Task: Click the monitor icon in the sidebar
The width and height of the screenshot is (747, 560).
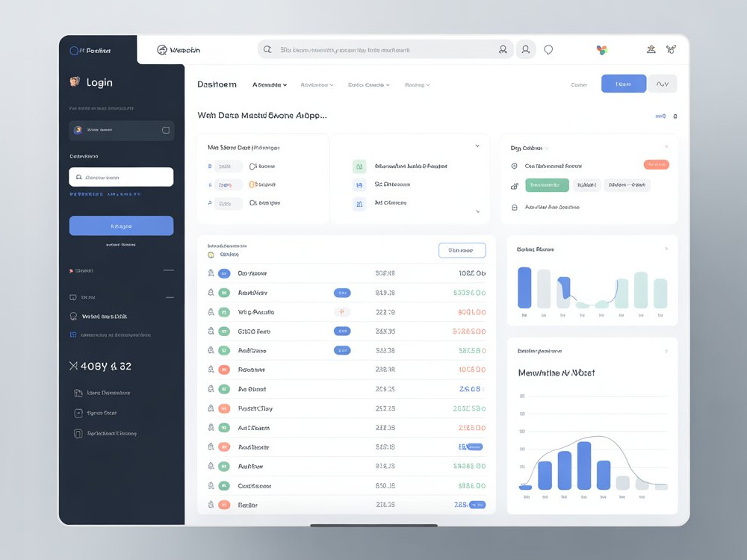Action: coord(73,298)
